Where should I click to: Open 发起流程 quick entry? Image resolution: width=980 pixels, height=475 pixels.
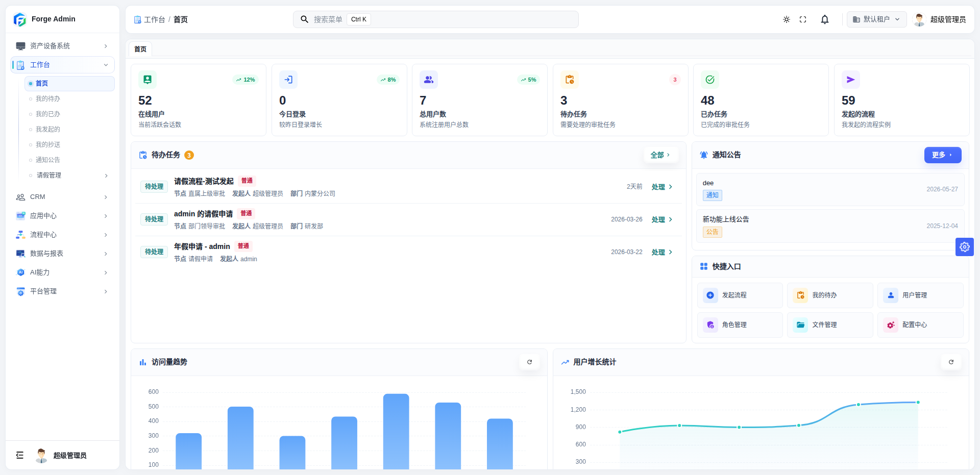pyautogui.click(x=740, y=295)
